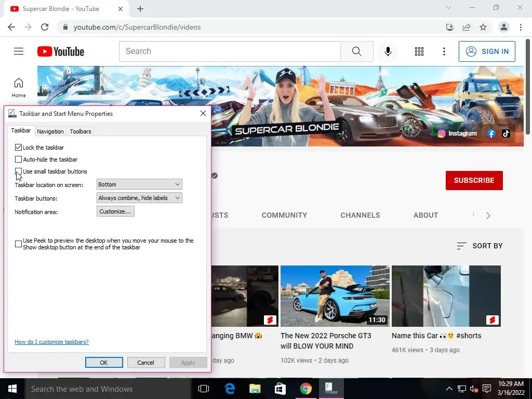This screenshot has width=532, height=399.
Task: Click the SIGN IN button
Action: point(487,51)
